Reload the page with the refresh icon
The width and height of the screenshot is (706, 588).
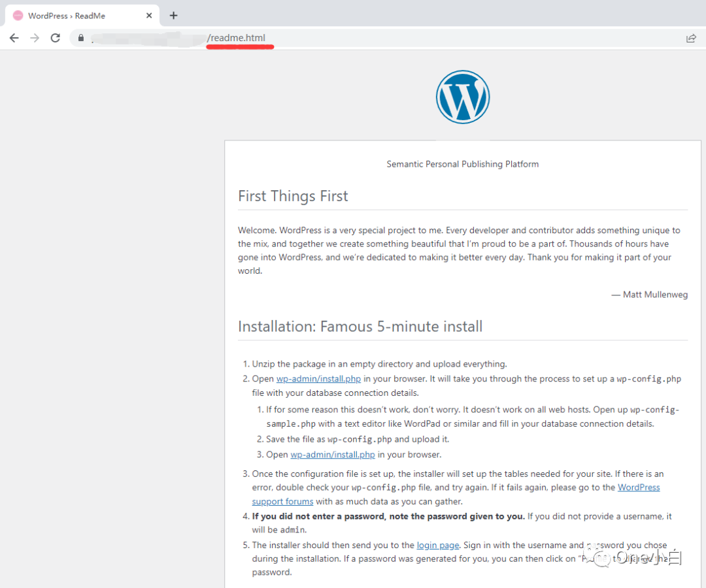[56, 38]
